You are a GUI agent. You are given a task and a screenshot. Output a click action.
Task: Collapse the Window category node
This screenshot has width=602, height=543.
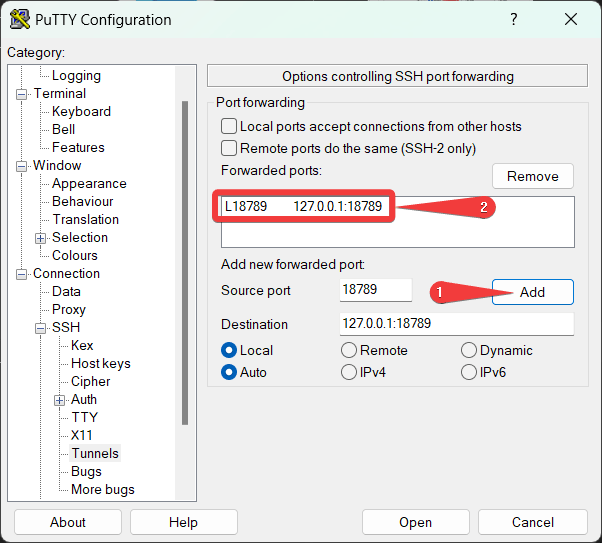(22, 166)
